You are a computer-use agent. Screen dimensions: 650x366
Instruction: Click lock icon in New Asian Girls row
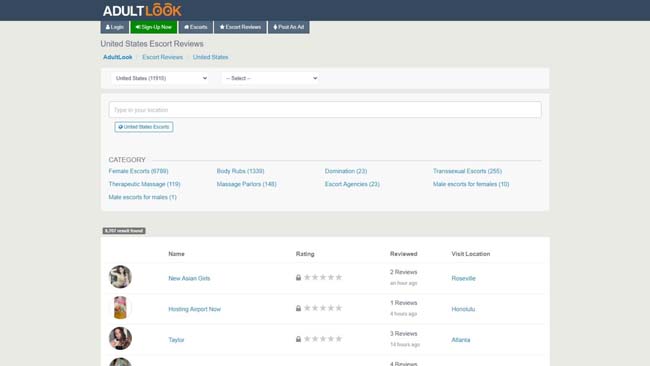[298, 277]
